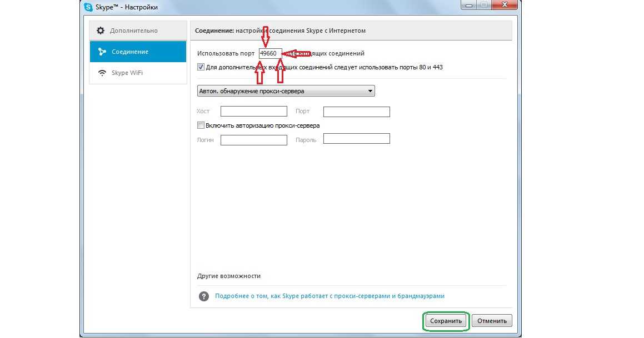The width and height of the screenshot is (644, 338).
Task: Toggle the ports 80 and 443 checkbox
Action: [201, 67]
